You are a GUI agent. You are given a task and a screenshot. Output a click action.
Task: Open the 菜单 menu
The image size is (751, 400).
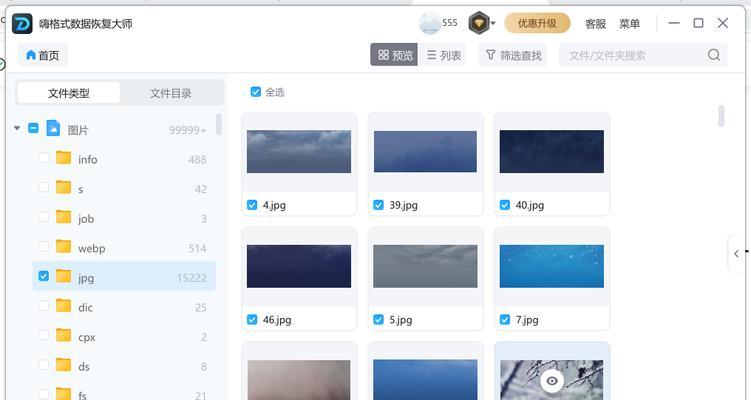[629, 23]
